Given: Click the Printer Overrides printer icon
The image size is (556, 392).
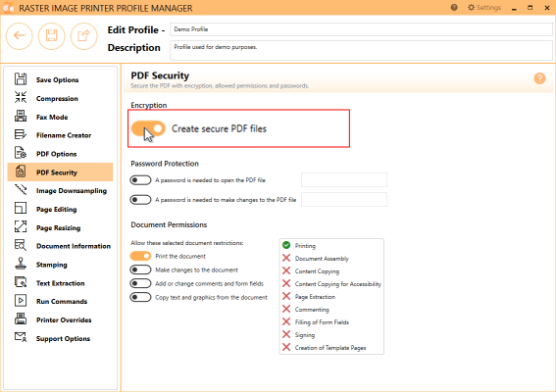Looking at the screenshot, I should (21, 318).
